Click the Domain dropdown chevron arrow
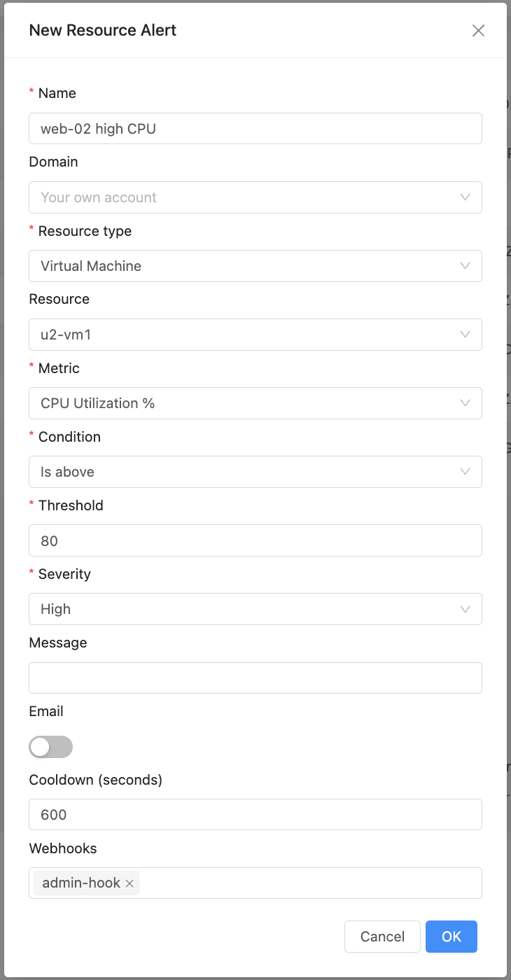This screenshot has width=511, height=980. (465, 197)
